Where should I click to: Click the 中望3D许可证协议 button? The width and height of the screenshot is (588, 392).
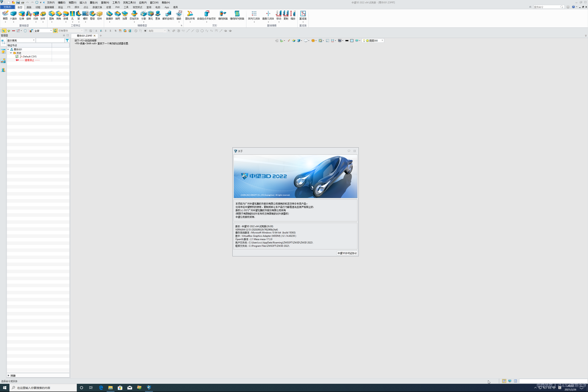347,253
